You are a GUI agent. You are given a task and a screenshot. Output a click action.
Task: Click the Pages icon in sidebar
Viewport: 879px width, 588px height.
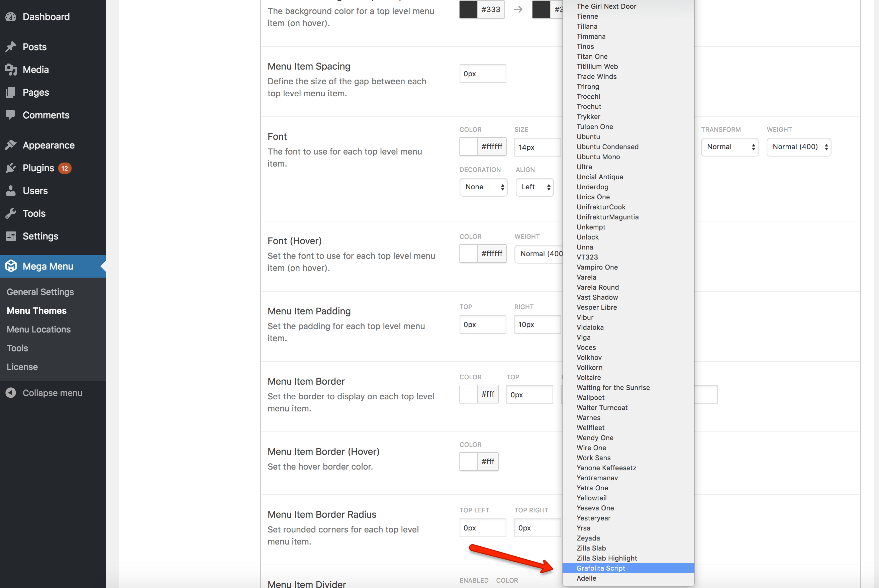[11, 92]
